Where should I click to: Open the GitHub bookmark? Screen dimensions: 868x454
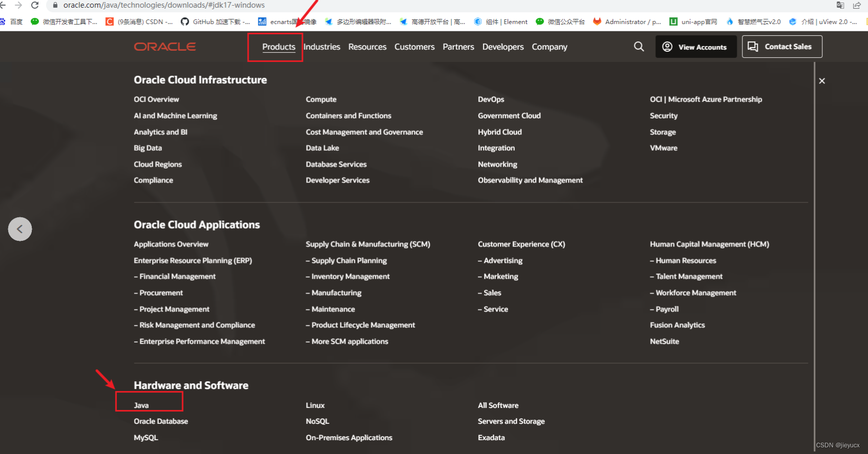[215, 22]
